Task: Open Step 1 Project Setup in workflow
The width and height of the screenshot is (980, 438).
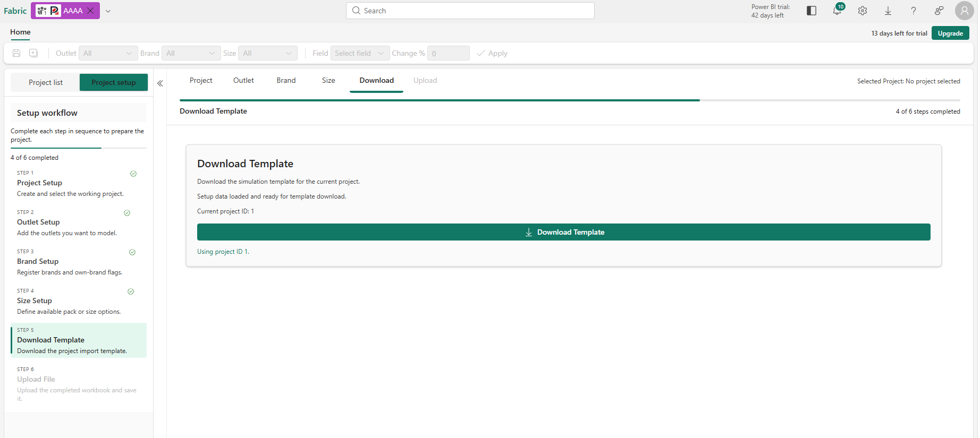Action: [79, 183]
